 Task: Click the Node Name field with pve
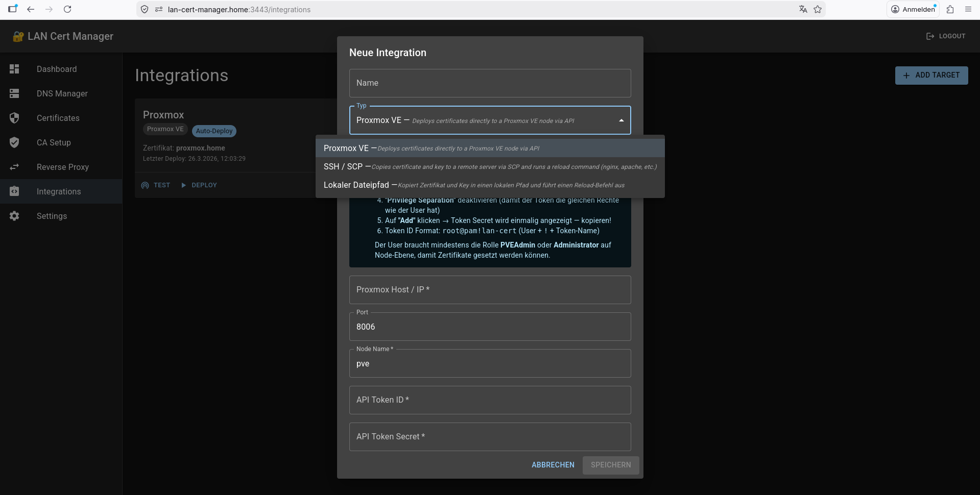point(490,363)
